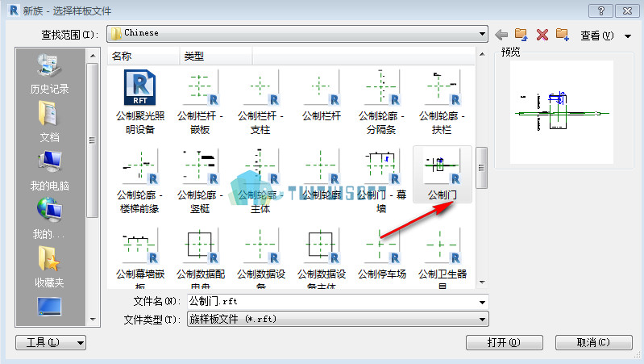
Task: Expand the 查找范围 Chinese folder dropdown
Action: tap(482, 34)
